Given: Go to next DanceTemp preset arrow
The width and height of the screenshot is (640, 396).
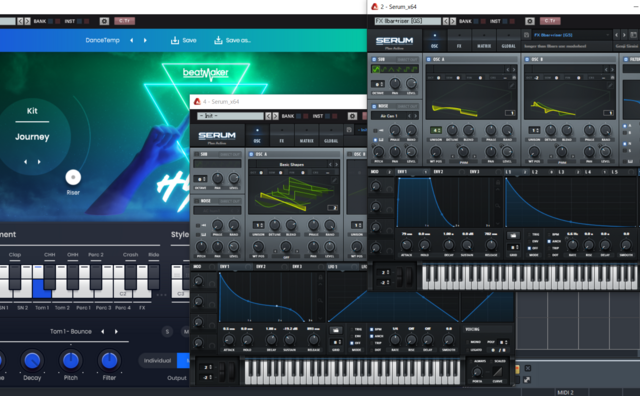Looking at the screenshot, I should [145, 40].
